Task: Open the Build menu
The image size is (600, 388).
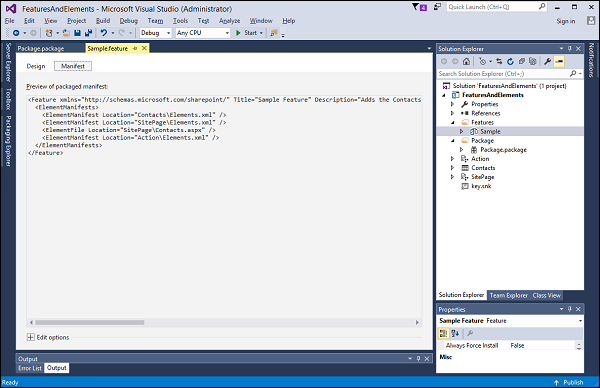Action: pyautogui.click(x=103, y=21)
